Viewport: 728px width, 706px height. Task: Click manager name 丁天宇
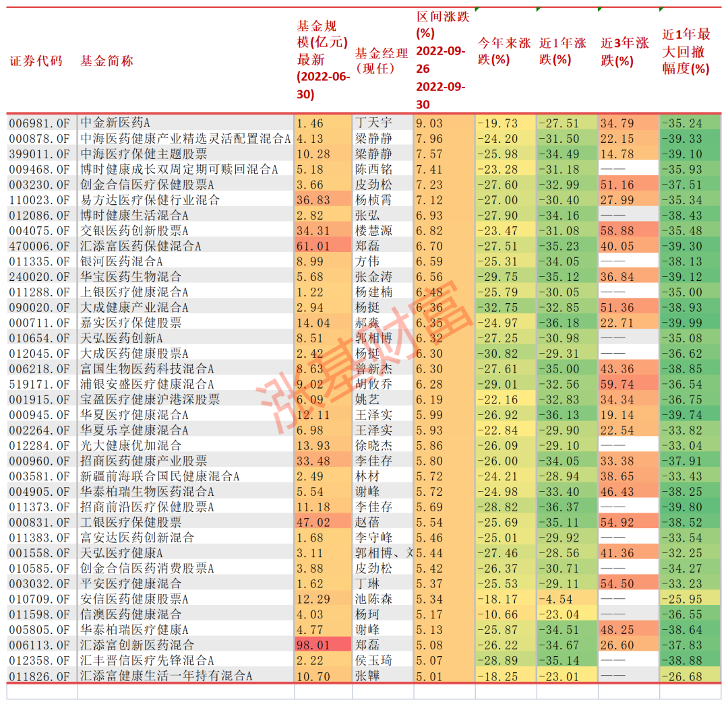tap(373, 123)
